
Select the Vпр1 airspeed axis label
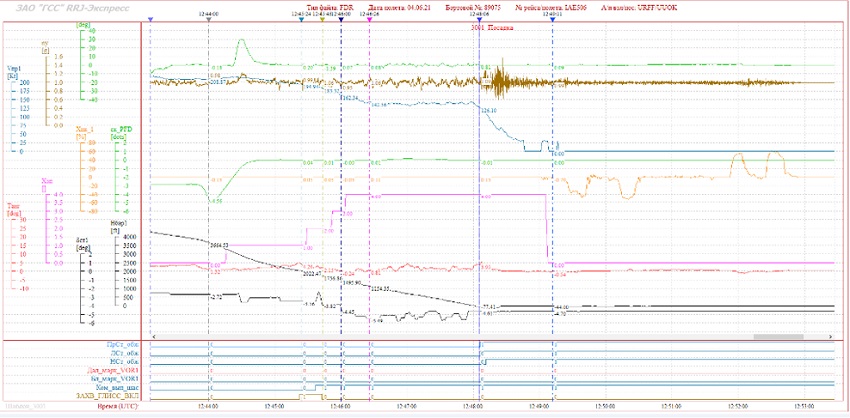[x=14, y=69]
